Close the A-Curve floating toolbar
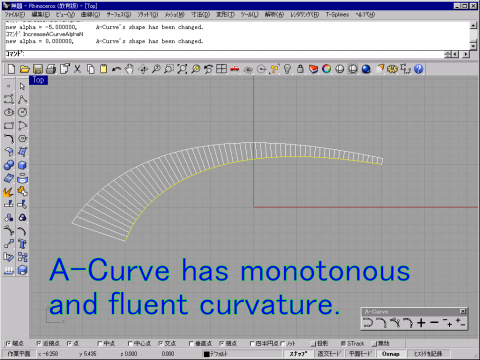The height and width of the screenshot is (360, 480). coord(463,311)
